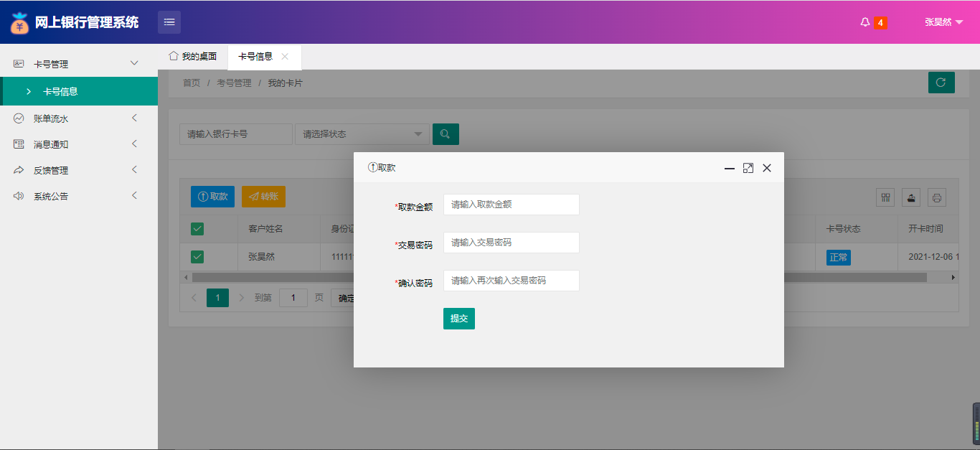This screenshot has height=450, width=980.
Task: Click the 开卡时间 column header
Action: point(927,229)
